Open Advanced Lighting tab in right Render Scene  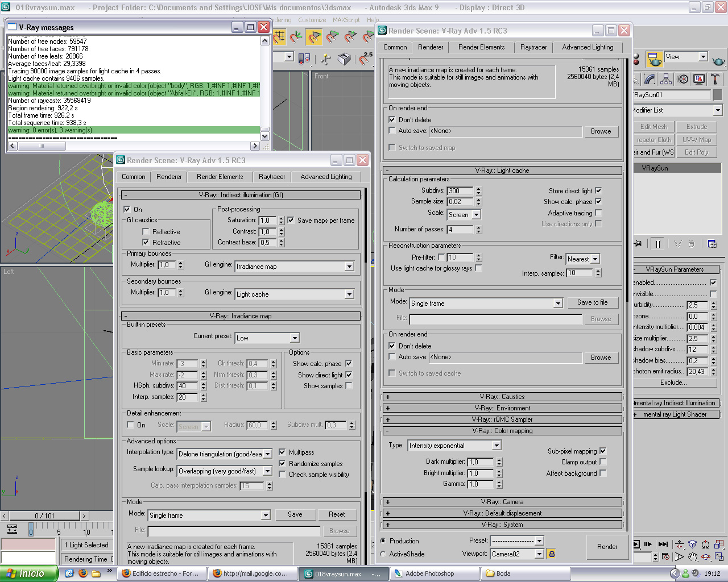pyautogui.click(x=588, y=47)
